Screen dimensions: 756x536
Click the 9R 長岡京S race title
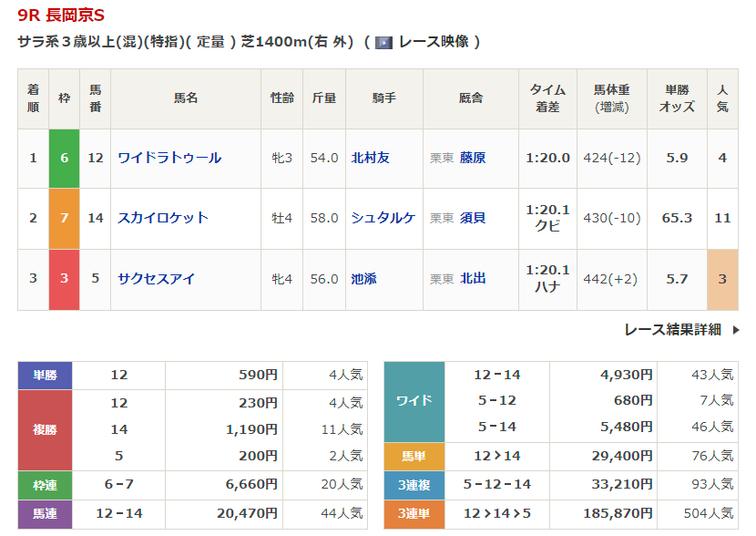(x=61, y=15)
